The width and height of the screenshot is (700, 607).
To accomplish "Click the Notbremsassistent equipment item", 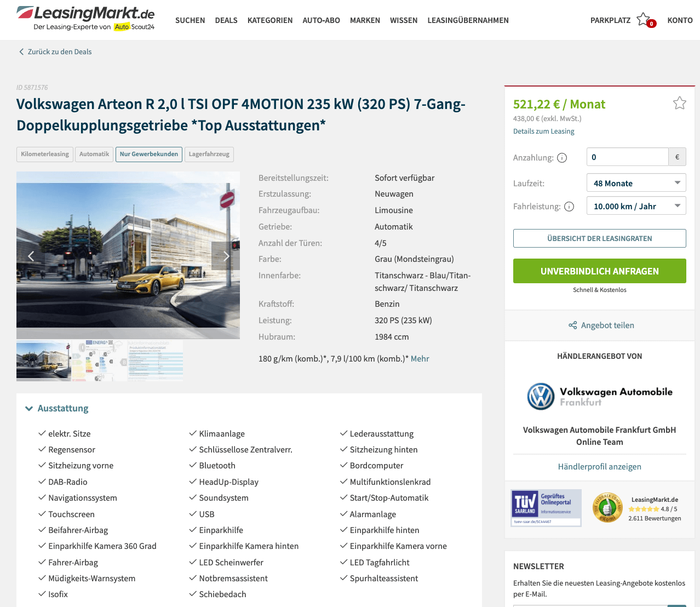I will [x=233, y=579].
